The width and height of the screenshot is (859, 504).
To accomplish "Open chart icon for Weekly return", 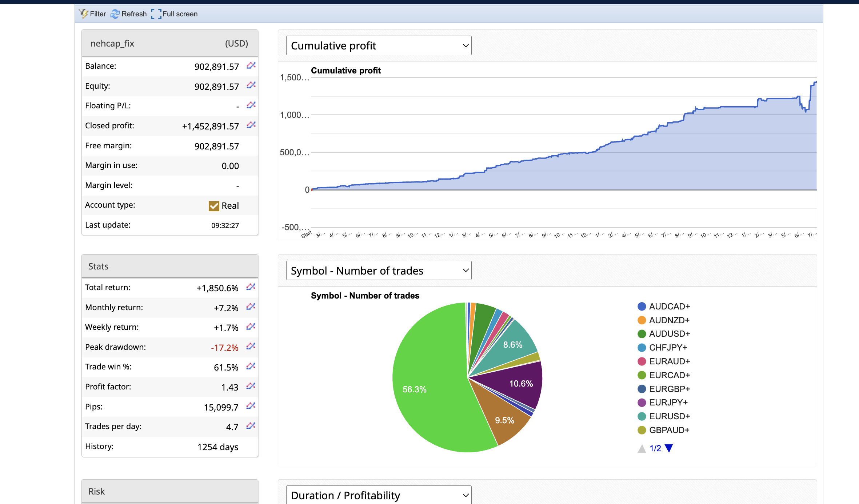I will click(x=251, y=327).
